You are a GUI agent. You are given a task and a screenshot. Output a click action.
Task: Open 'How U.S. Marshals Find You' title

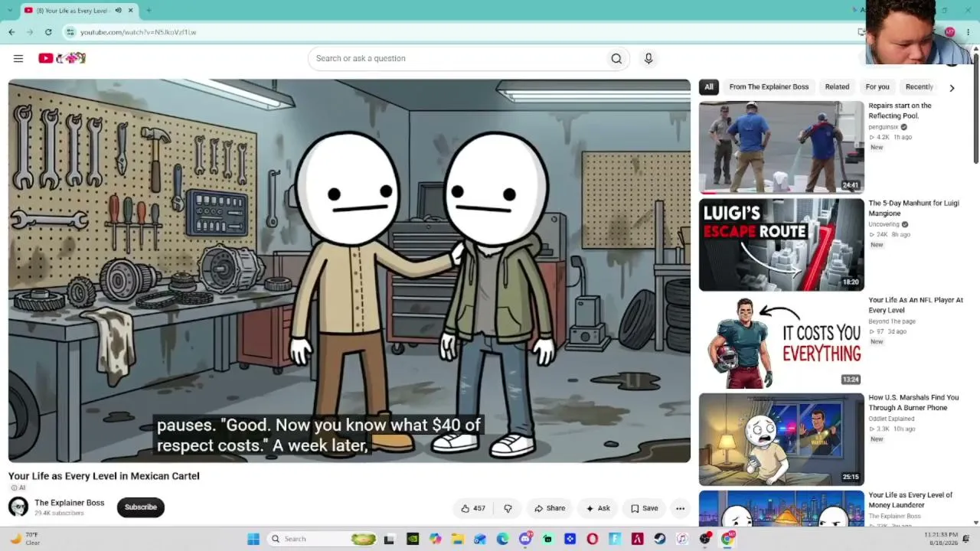[913, 403]
